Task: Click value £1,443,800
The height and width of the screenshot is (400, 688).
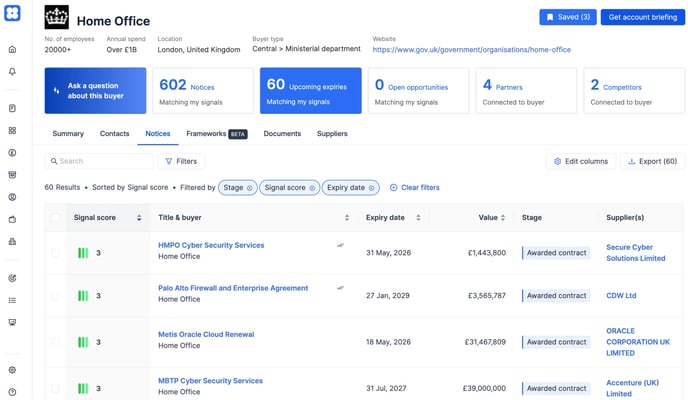Action: pyautogui.click(x=487, y=253)
